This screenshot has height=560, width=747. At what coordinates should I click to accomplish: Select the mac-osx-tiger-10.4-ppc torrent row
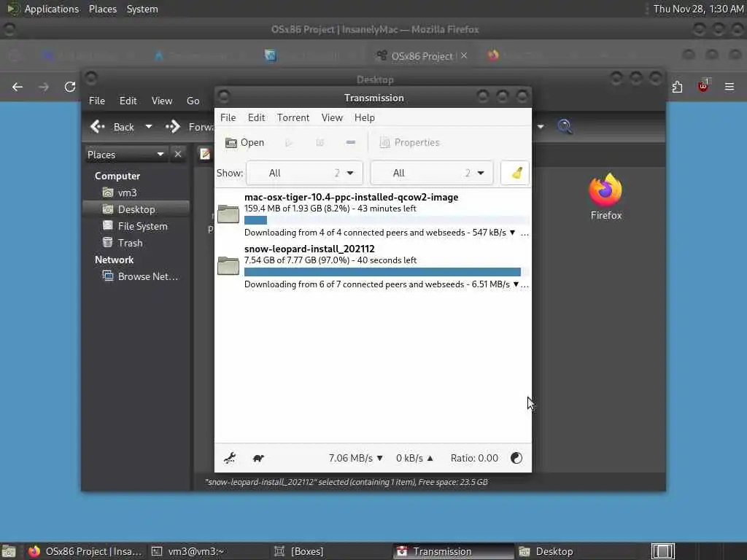pos(373,214)
